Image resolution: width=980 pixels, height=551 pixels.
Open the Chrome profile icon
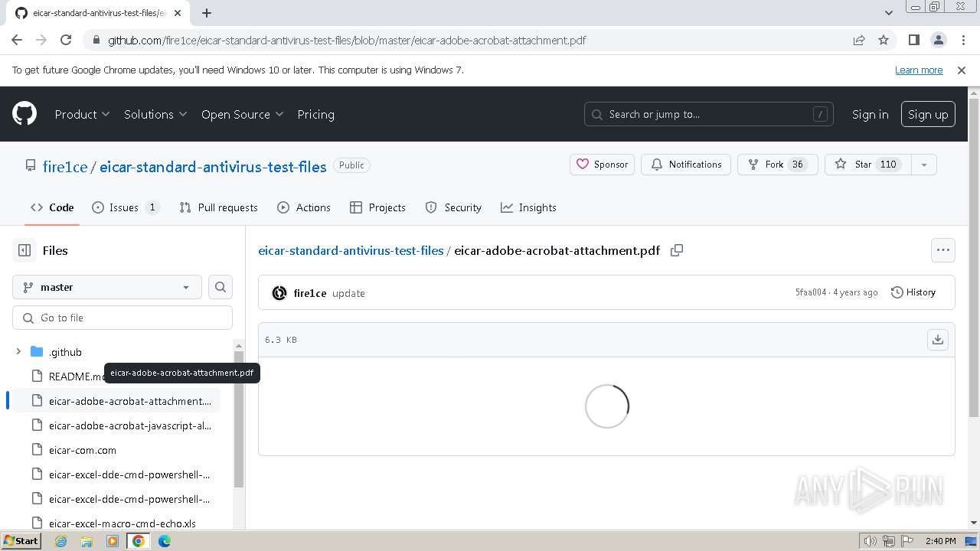click(939, 40)
